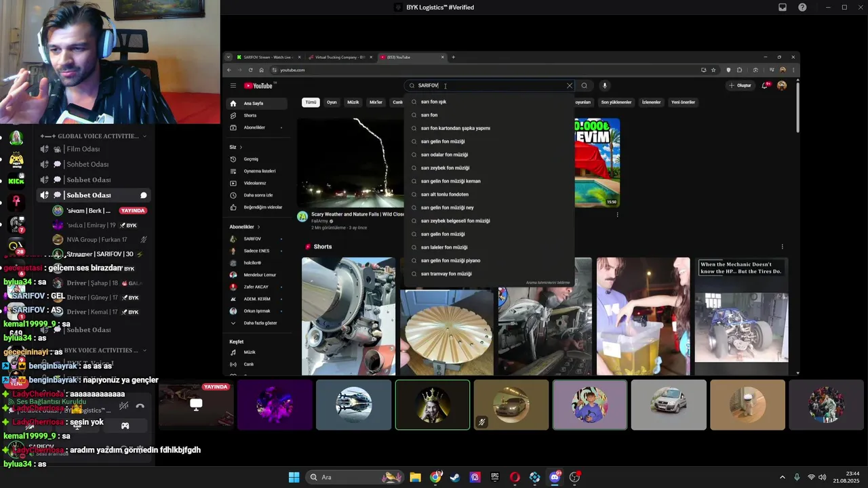This screenshot has width=868, height=488.
Task: Select the Tümü filter chip
Action: 311,102
